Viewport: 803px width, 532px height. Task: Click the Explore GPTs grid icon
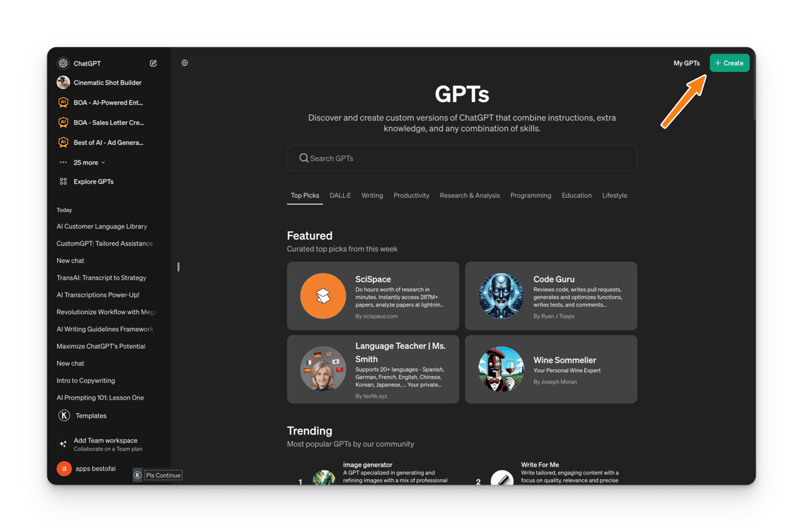[x=63, y=181]
